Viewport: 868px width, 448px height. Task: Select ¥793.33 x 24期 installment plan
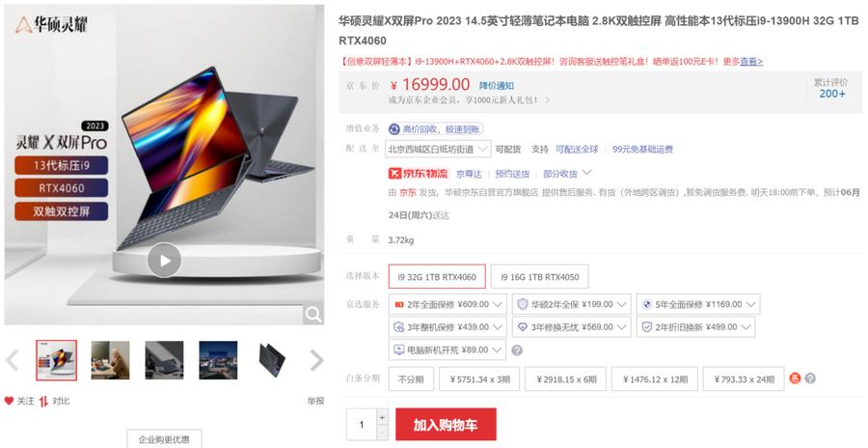pos(744,379)
